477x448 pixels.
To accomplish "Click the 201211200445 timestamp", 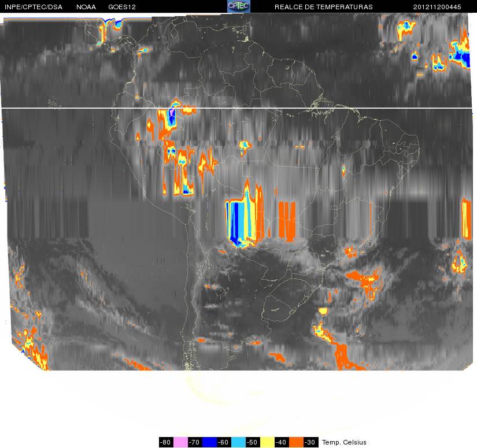I will (437, 7).
